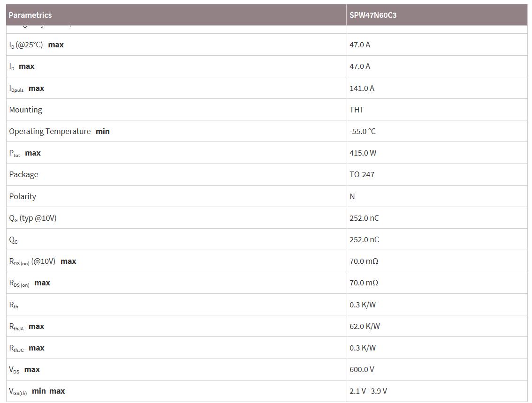
Task: Select the Ptot max parameter label
Action: pos(25,153)
